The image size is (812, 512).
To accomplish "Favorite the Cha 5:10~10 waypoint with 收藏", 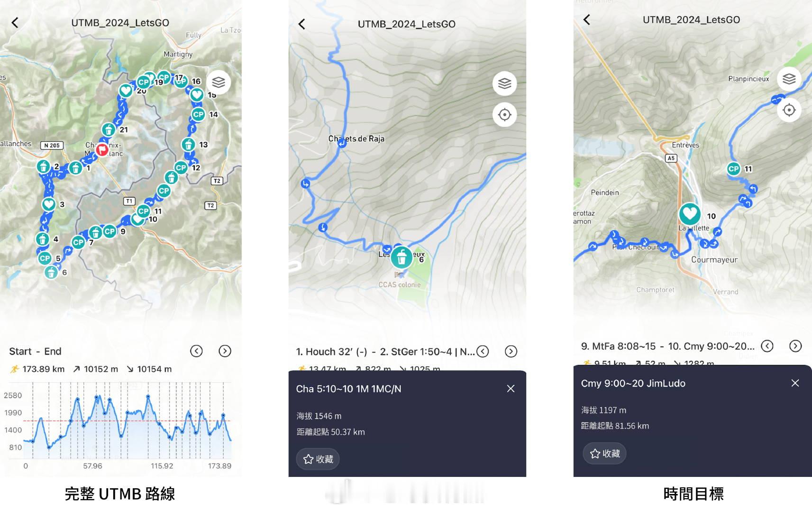I will pos(318,459).
